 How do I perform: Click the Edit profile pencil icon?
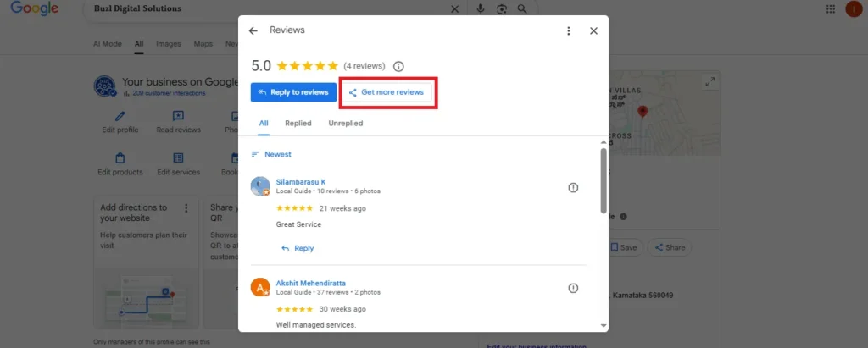click(x=120, y=116)
